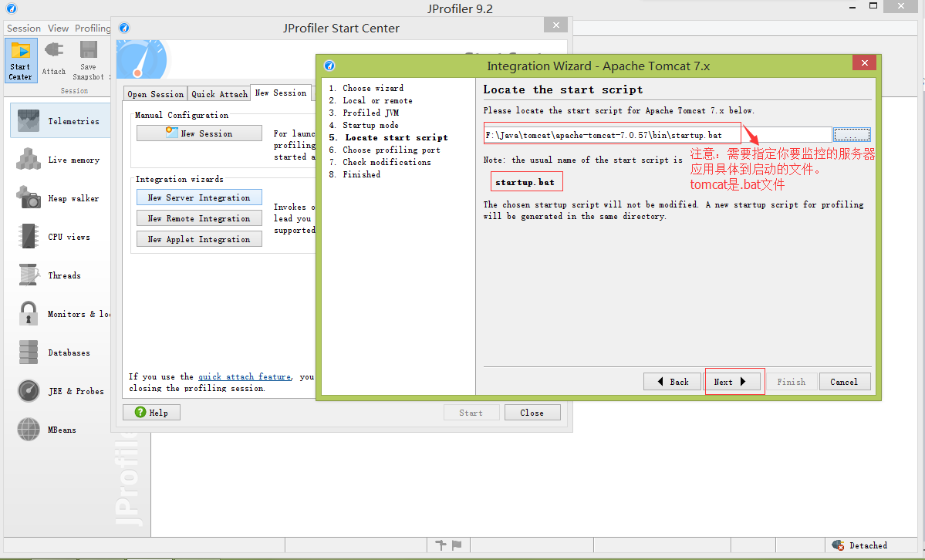Click the start script path field
This screenshot has width=925, height=560.
click(x=658, y=134)
